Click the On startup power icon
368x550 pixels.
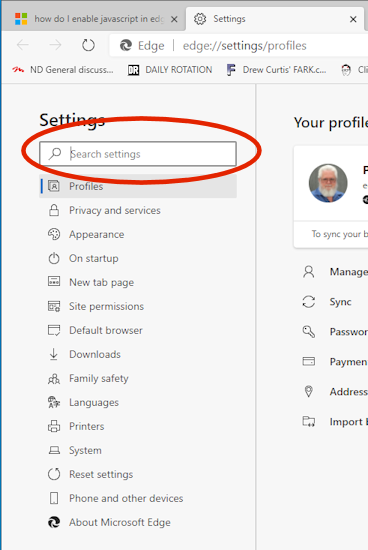[54, 258]
